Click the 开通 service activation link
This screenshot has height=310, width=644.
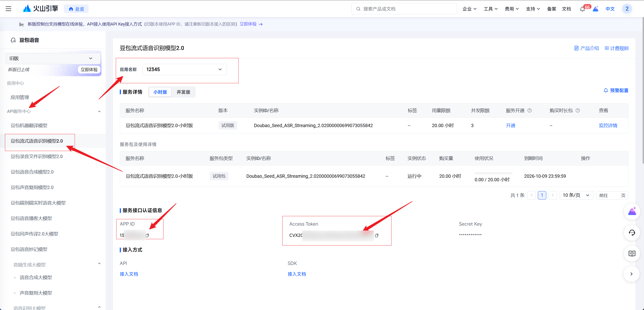point(510,125)
